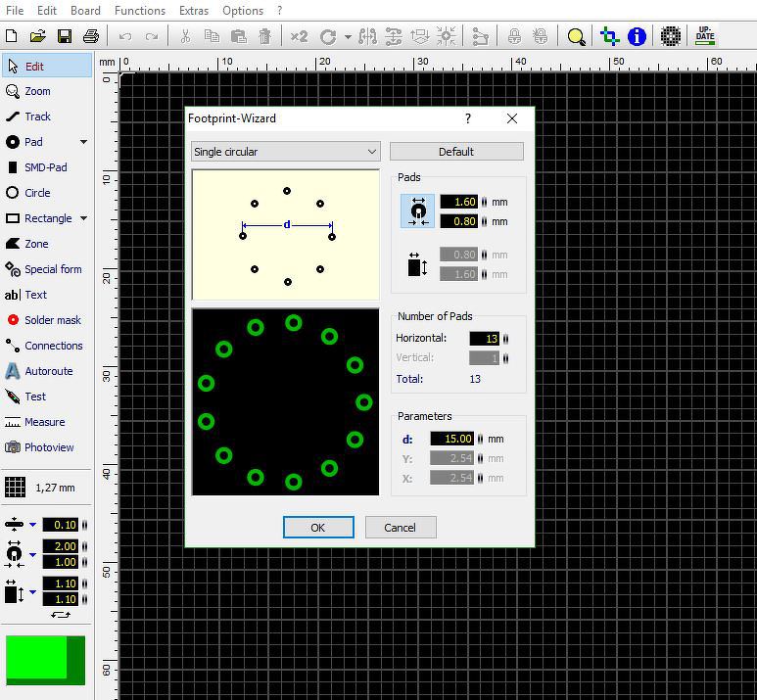Select the Edit tool in sidebar
757x700 pixels.
point(47,67)
